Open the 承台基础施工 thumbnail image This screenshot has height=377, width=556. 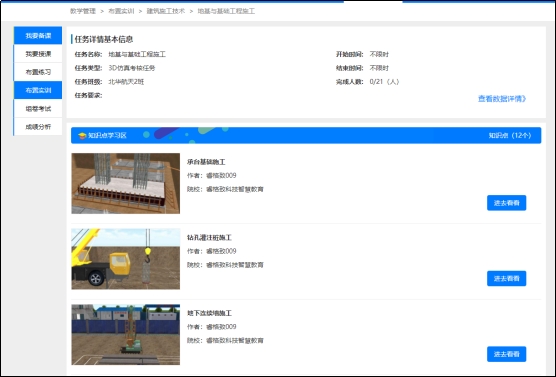coord(126,183)
